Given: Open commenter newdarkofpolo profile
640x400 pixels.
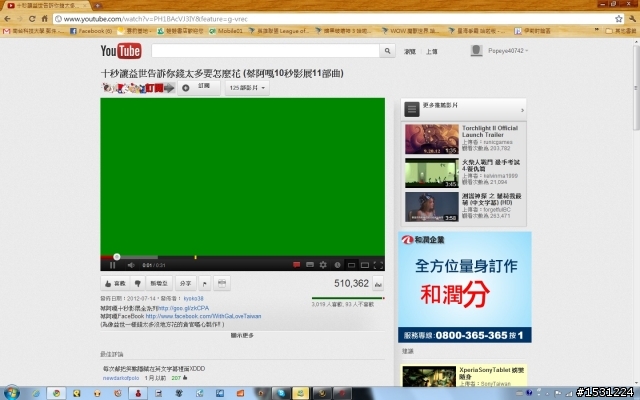Looking at the screenshot, I should (121, 378).
